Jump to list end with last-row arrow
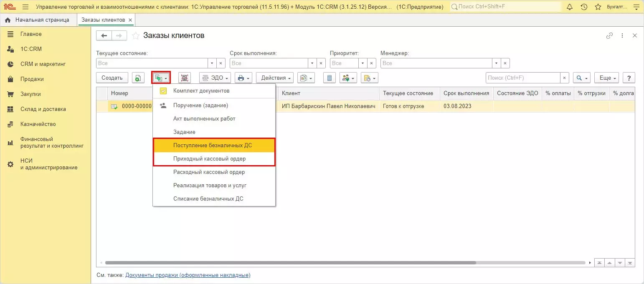Viewport: 644px width, 284px height. coord(630,263)
